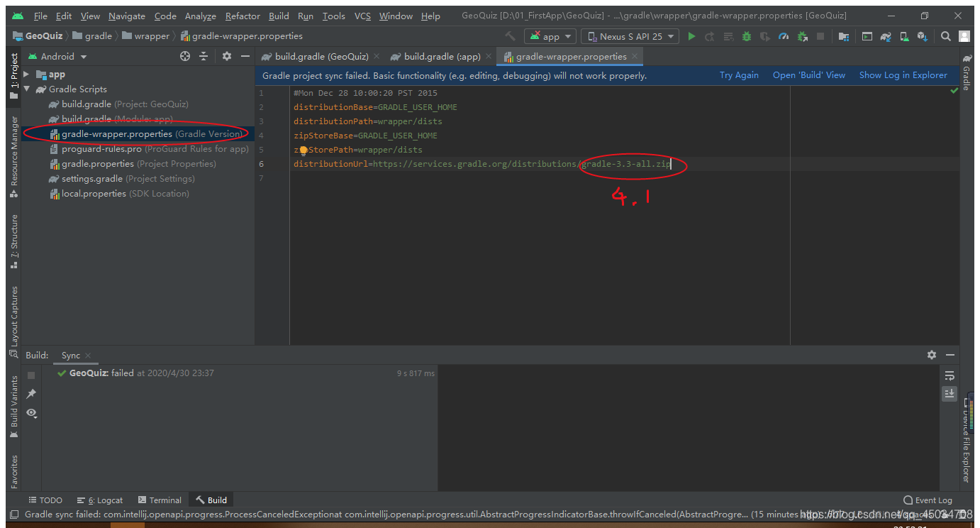Run the app with the green play icon
The height and width of the screenshot is (528, 980).
coord(692,35)
